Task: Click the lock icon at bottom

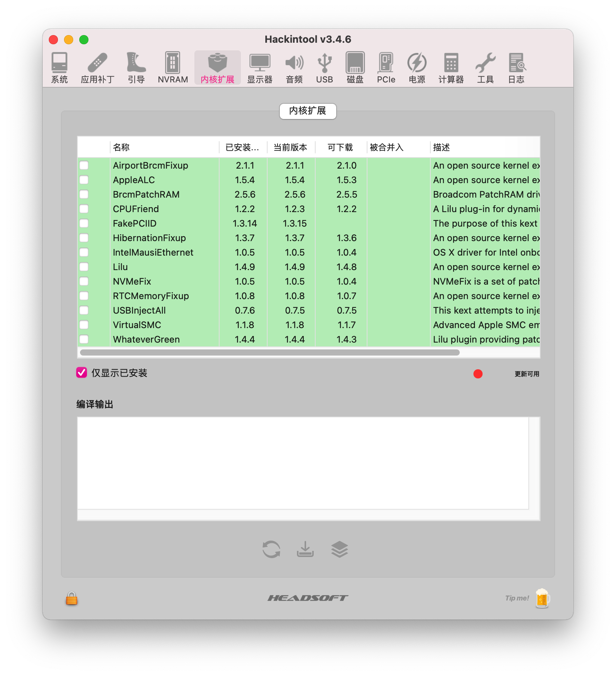Action: 72,598
